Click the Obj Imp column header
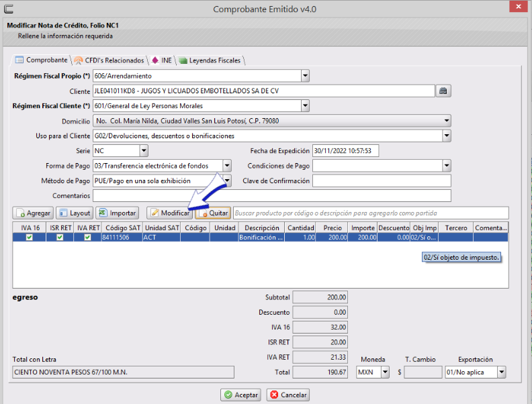532x404 pixels. point(424,228)
